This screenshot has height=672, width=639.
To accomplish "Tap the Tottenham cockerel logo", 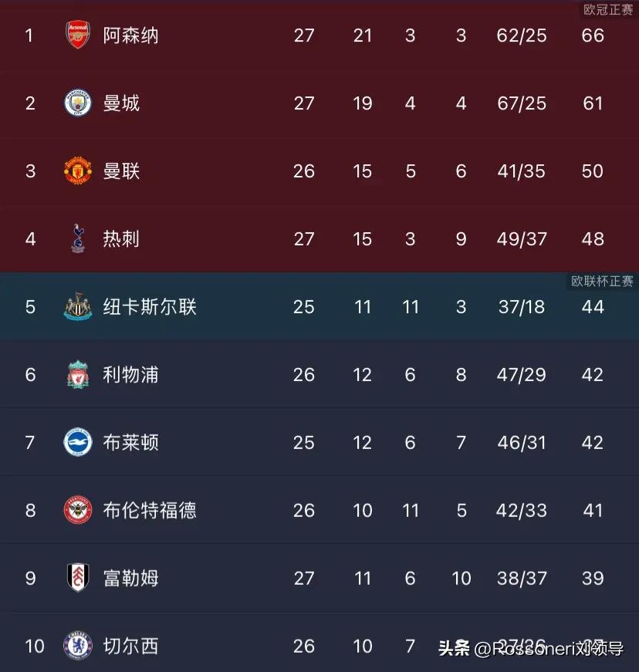I will (x=78, y=238).
